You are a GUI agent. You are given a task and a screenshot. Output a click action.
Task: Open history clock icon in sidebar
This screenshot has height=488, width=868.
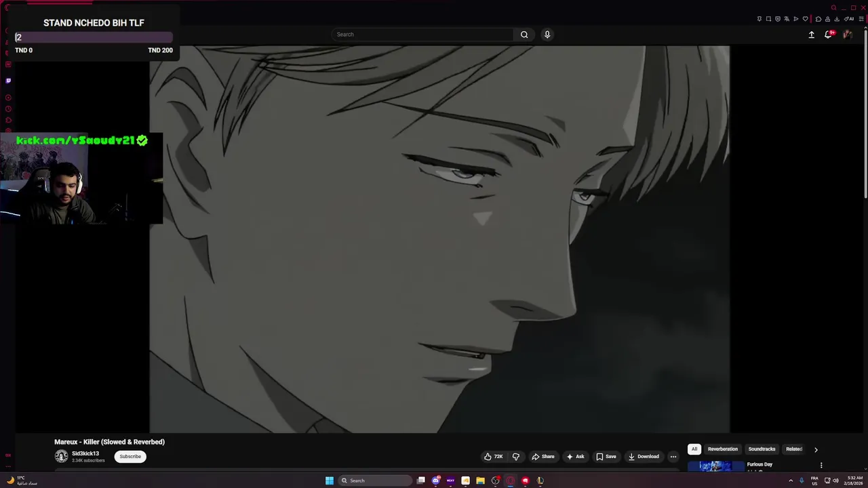8,109
